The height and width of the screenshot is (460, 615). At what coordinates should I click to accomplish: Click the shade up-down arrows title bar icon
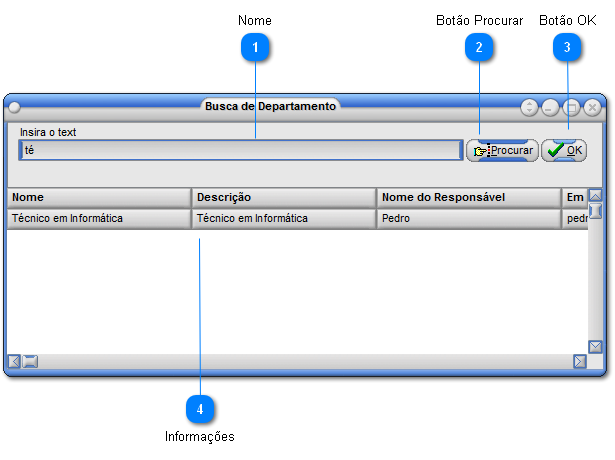click(x=529, y=107)
